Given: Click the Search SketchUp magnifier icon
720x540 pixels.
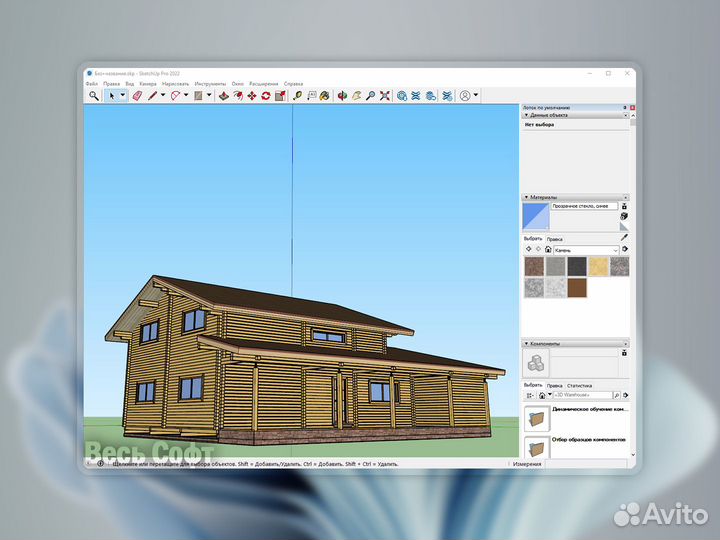Looking at the screenshot, I should [94, 96].
